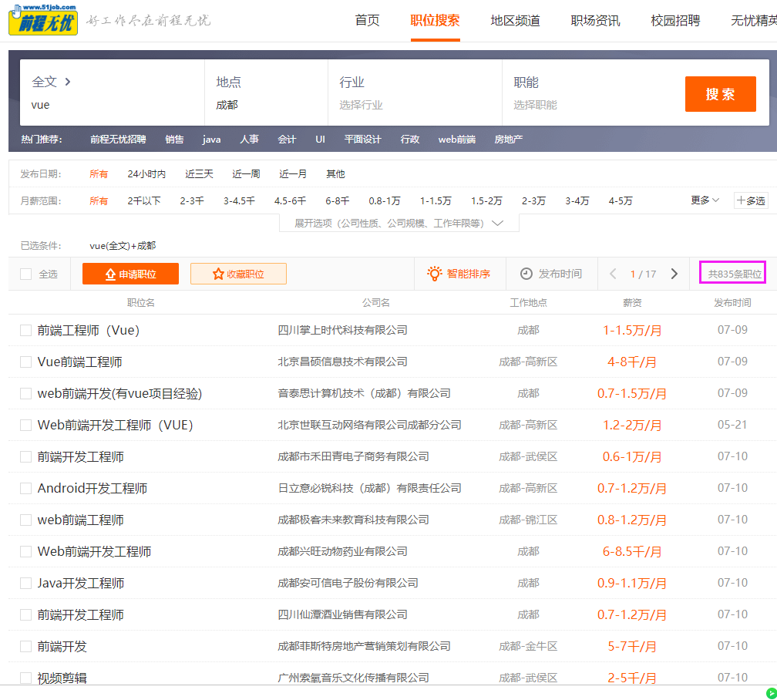Open company 北京昌硕信息技术有限公司
777x700 pixels.
342,362
